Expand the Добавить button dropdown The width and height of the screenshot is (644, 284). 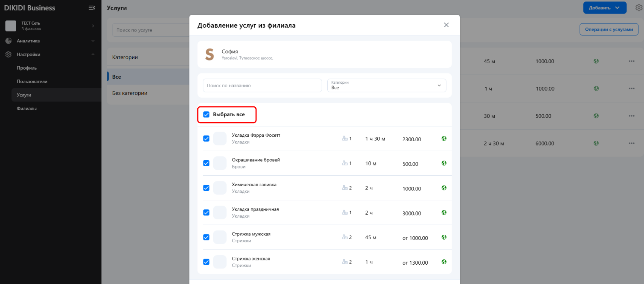(x=617, y=8)
